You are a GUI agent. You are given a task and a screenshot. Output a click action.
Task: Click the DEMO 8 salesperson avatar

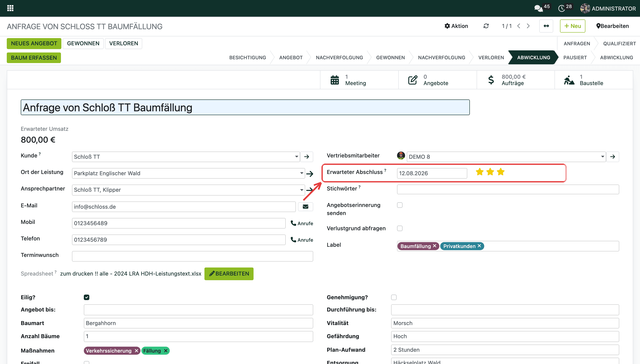[x=401, y=156]
